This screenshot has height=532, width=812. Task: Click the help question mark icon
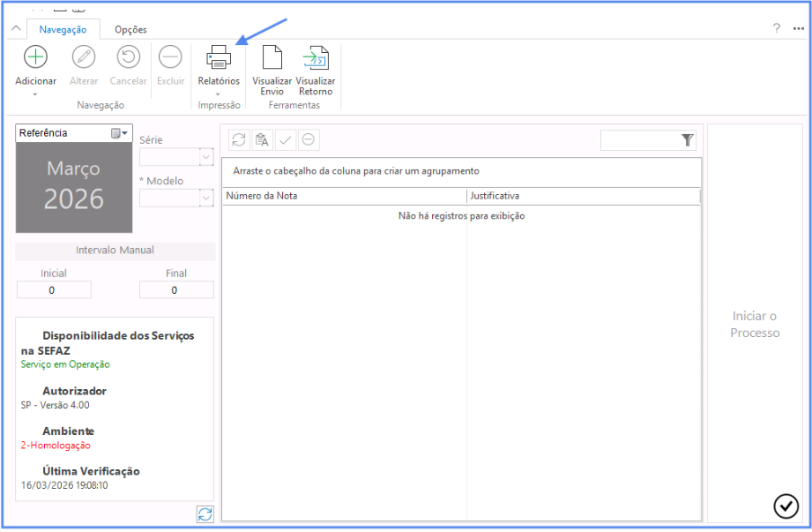777,28
